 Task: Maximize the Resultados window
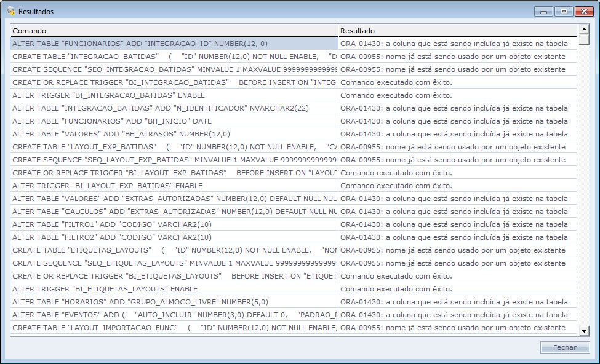click(563, 11)
